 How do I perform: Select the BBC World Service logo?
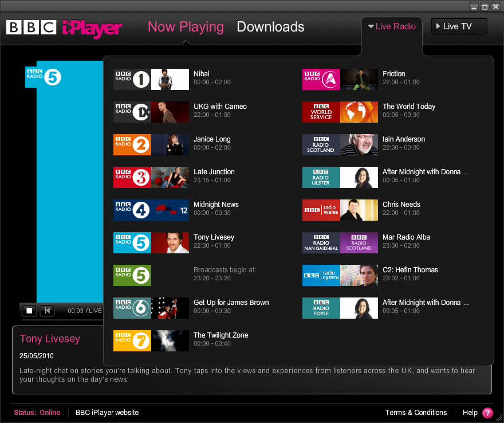click(x=321, y=112)
